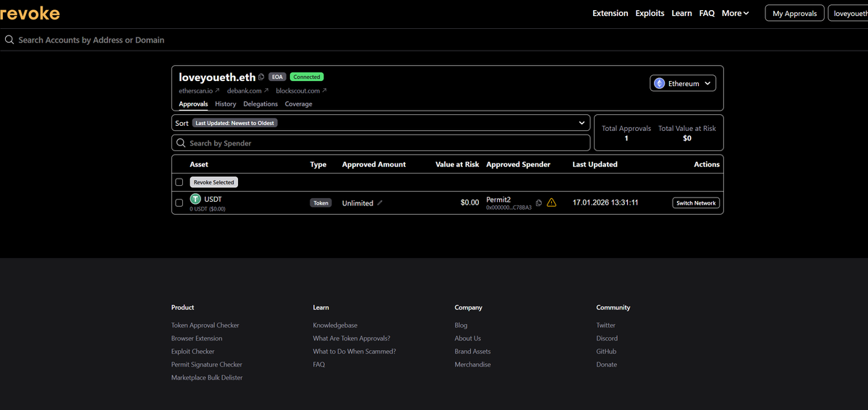The width and height of the screenshot is (868, 410).
Task: Copy the loveyoueth.eth address icon
Action: point(262,77)
